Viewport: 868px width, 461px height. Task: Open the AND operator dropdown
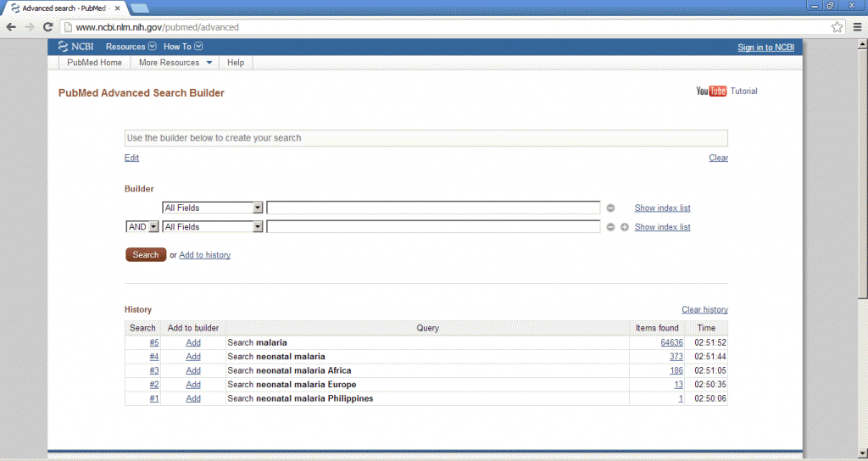(142, 227)
